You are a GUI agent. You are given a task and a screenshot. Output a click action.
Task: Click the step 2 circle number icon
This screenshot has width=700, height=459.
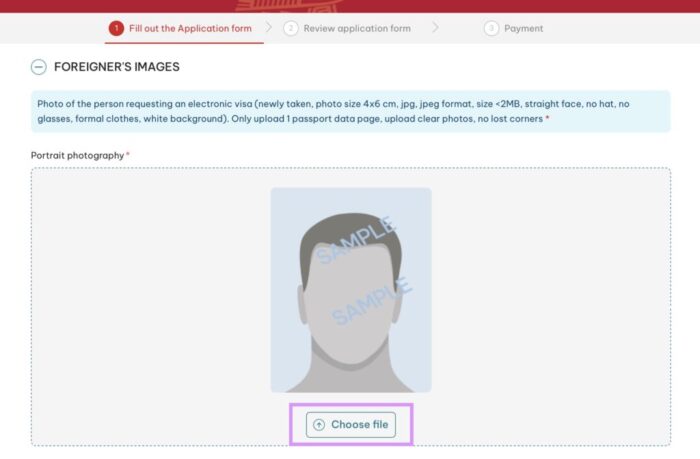tap(291, 29)
